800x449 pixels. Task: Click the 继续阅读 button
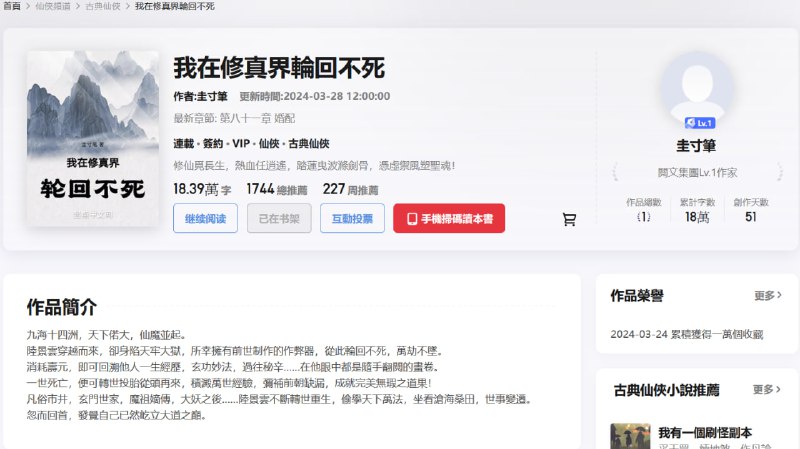(205, 218)
